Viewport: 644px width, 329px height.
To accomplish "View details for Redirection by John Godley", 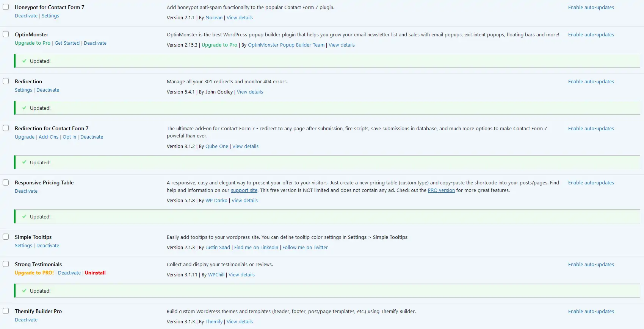I will [250, 92].
